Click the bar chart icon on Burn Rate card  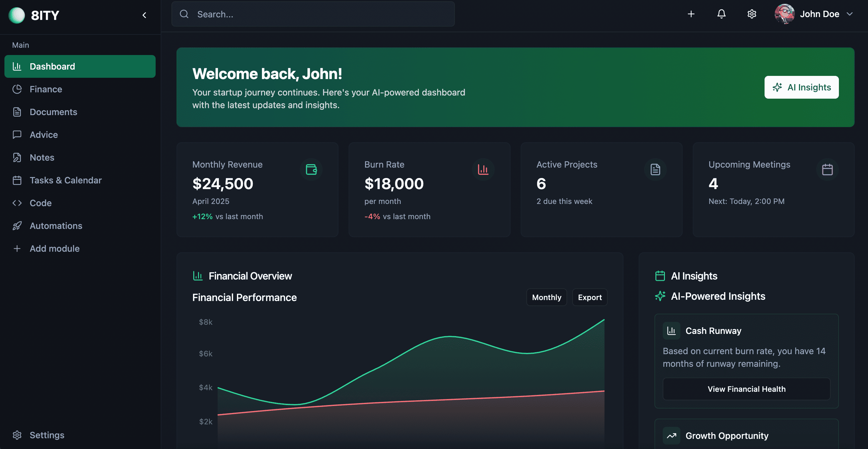pyautogui.click(x=483, y=169)
